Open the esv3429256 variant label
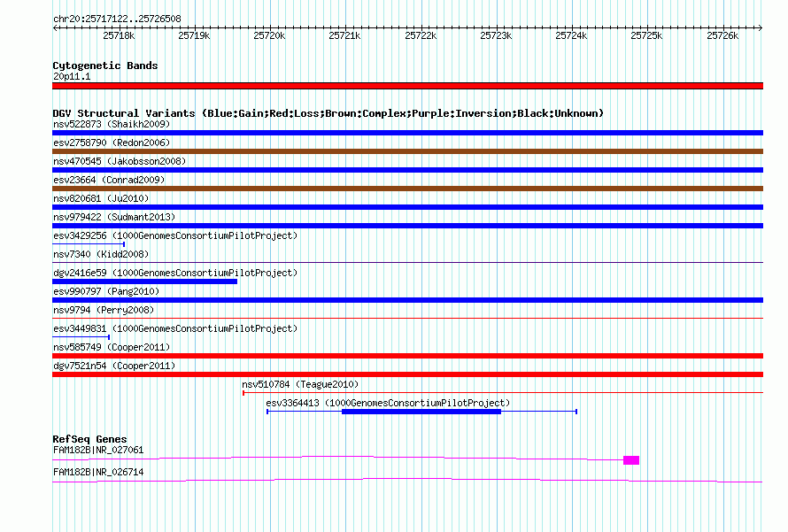Viewport: 788px width, 532px height. coord(175,235)
